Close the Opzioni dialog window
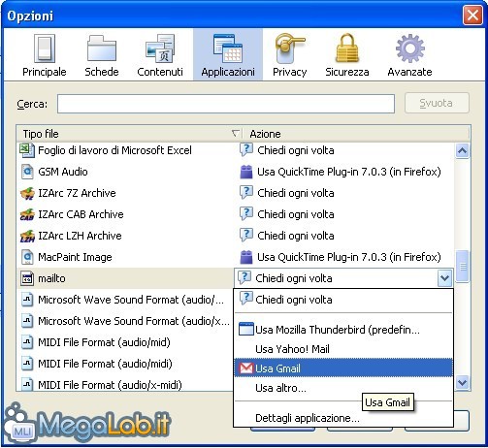Image resolution: width=488 pixels, height=448 pixels. (x=472, y=16)
